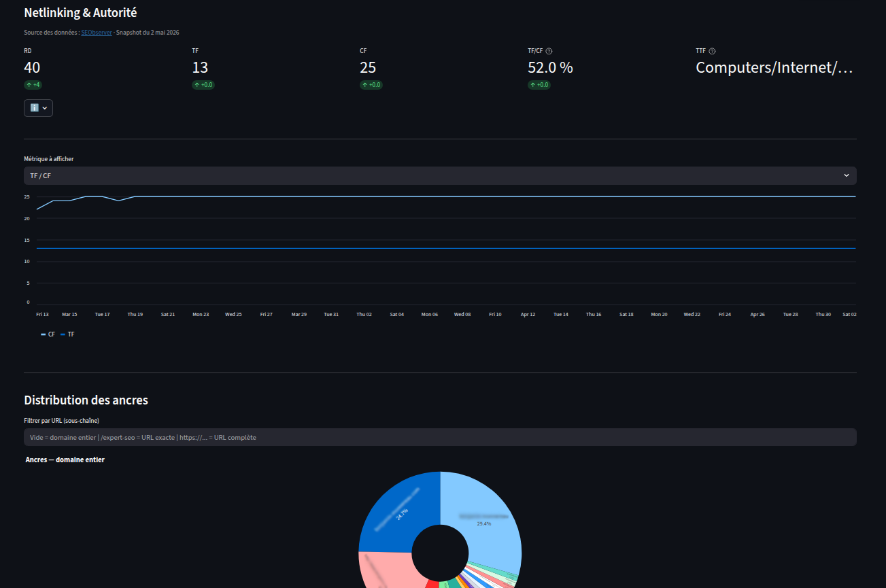Click the 'Distribution des ancres' heading

[x=86, y=400]
